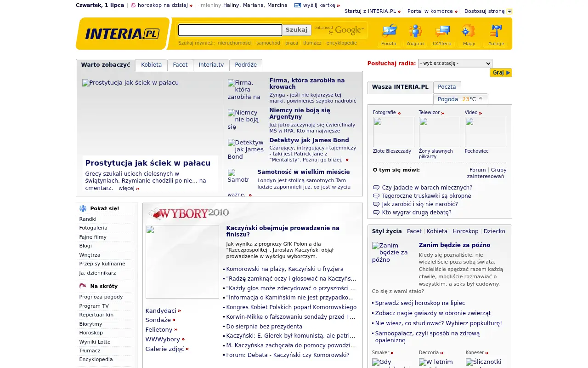
Task: Click 'więcej' under Prostytucja jak ściek article
Action: coord(127,188)
